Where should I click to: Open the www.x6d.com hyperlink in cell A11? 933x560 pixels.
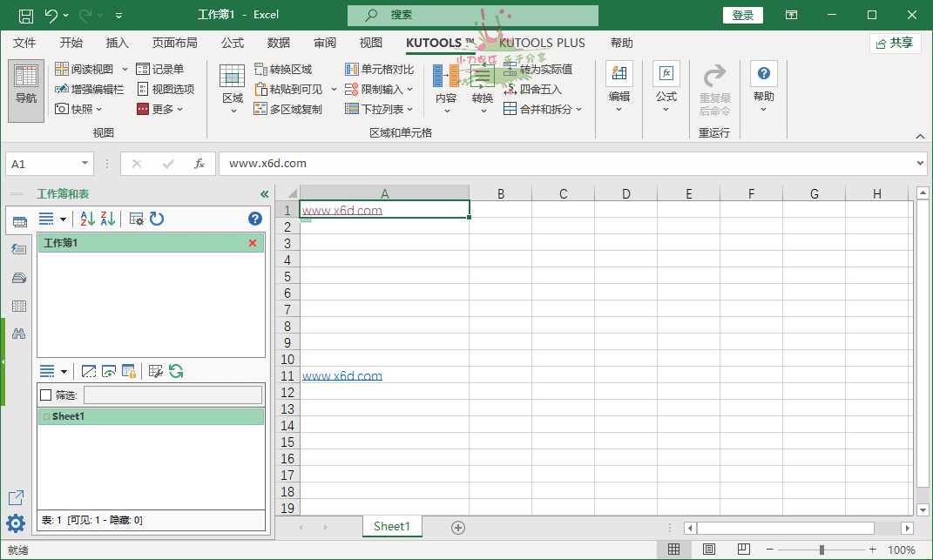[341, 375]
